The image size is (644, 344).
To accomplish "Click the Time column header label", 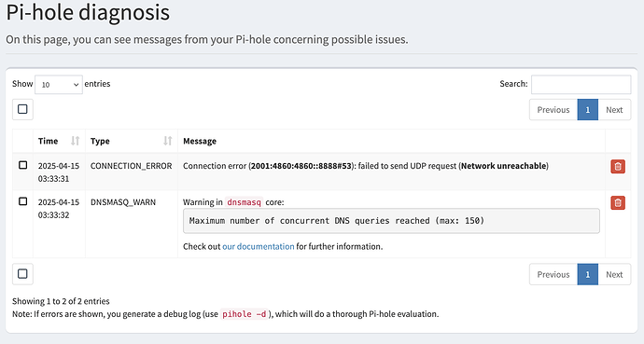I will (x=48, y=141).
